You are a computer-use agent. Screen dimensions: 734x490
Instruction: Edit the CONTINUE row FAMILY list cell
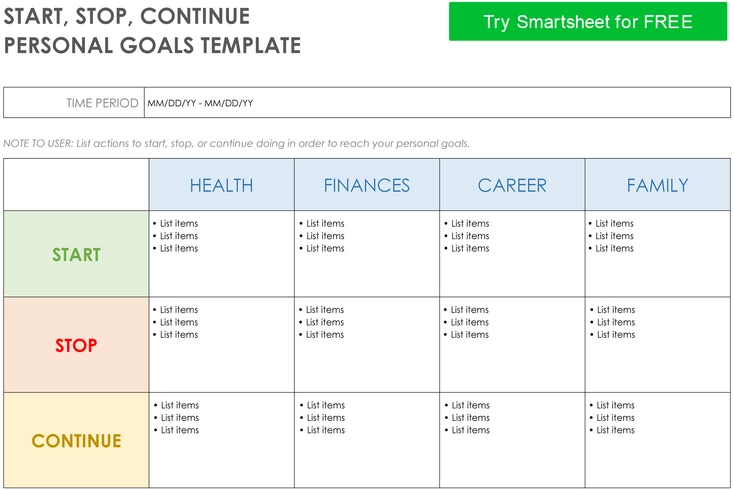658,440
